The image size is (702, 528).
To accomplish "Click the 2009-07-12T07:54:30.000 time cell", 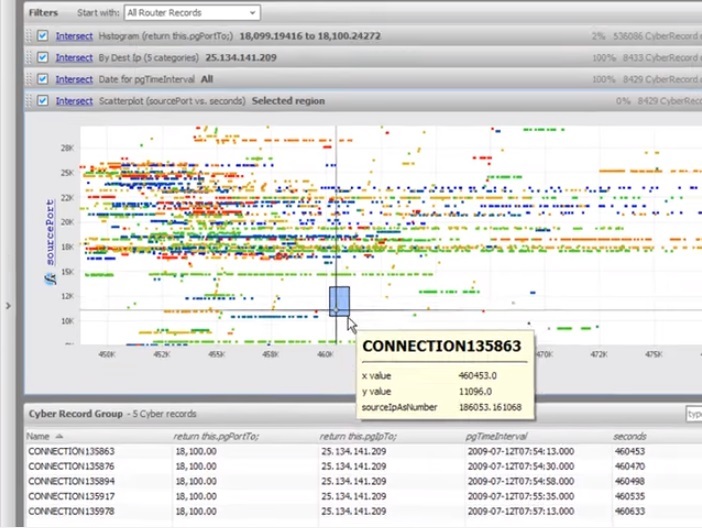I will point(521,466).
